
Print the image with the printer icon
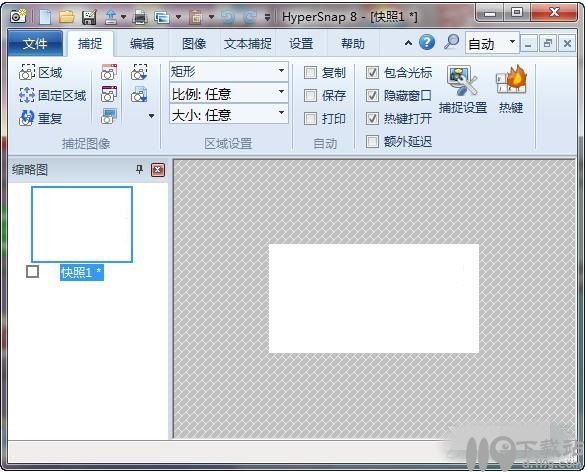click(140, 17)
